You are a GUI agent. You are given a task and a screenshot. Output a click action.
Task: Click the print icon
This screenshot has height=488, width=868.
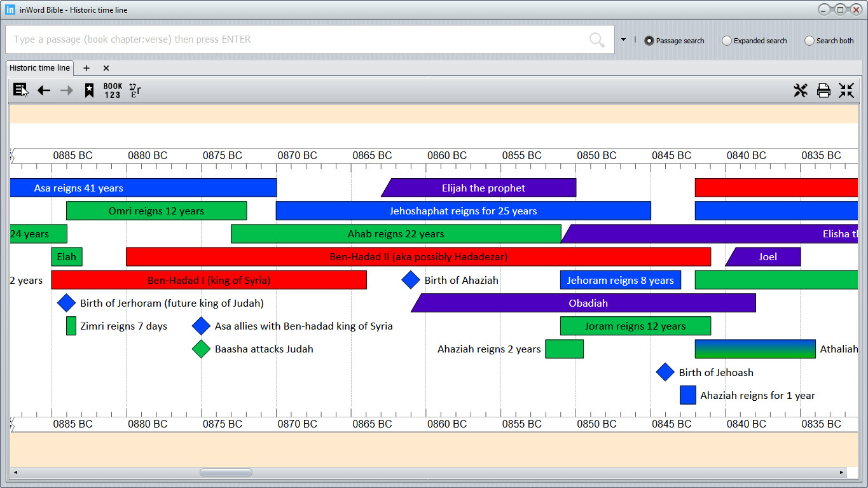coord(823,90)
